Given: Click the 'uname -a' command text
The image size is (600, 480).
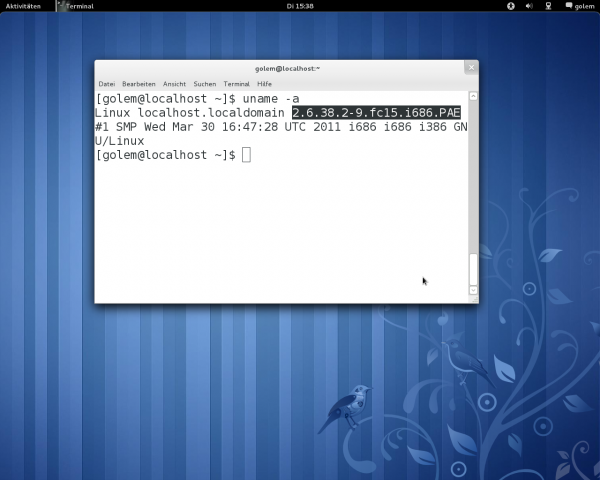Looking at the screenshot, I should (x=271, y=99).
